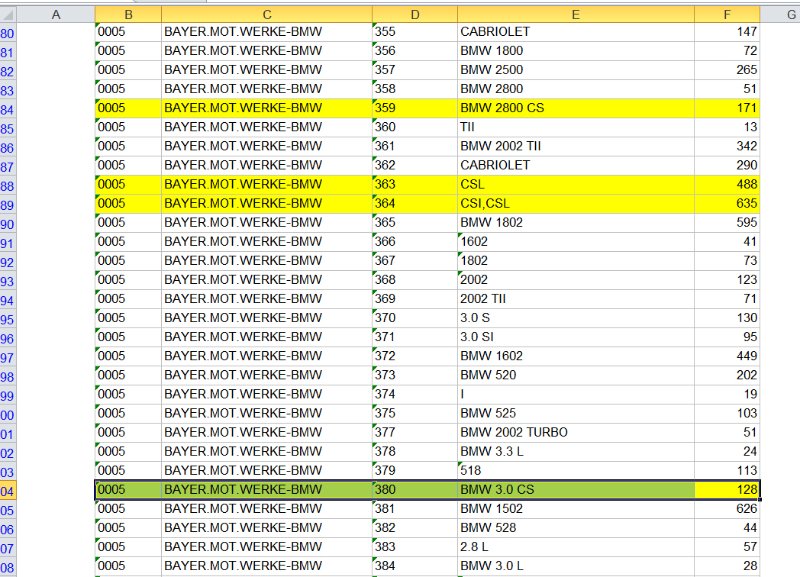
Task: Click the column D header
Action: [x=414, y=12]
